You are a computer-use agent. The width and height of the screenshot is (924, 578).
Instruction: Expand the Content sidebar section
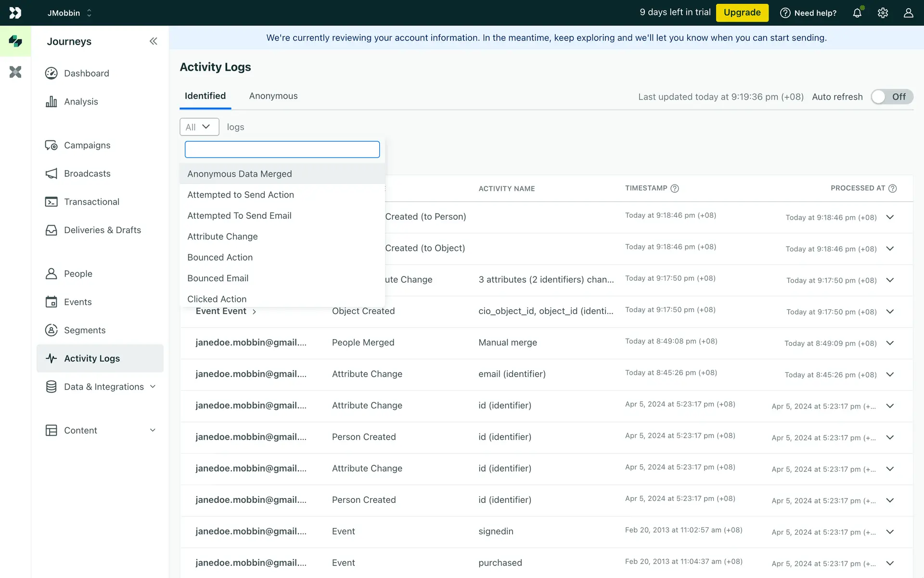pos(153,430)
